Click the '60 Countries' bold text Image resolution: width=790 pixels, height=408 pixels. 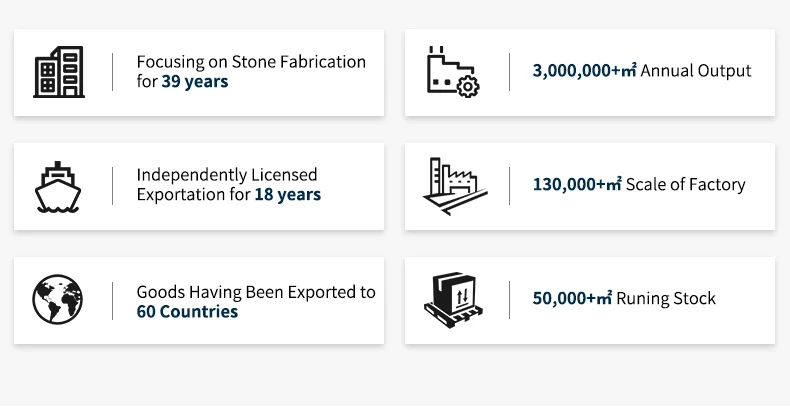tap(187, 312)
